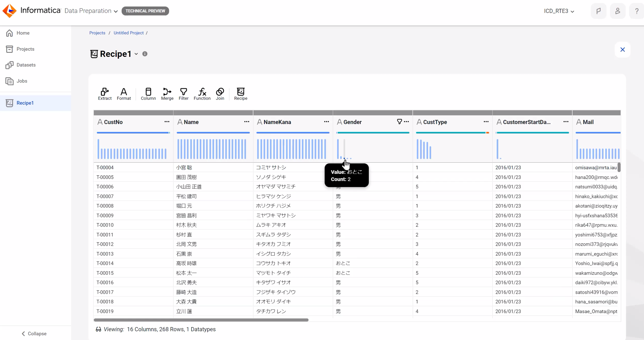
Task: Select the Format tool
Action: pos(124,94)
